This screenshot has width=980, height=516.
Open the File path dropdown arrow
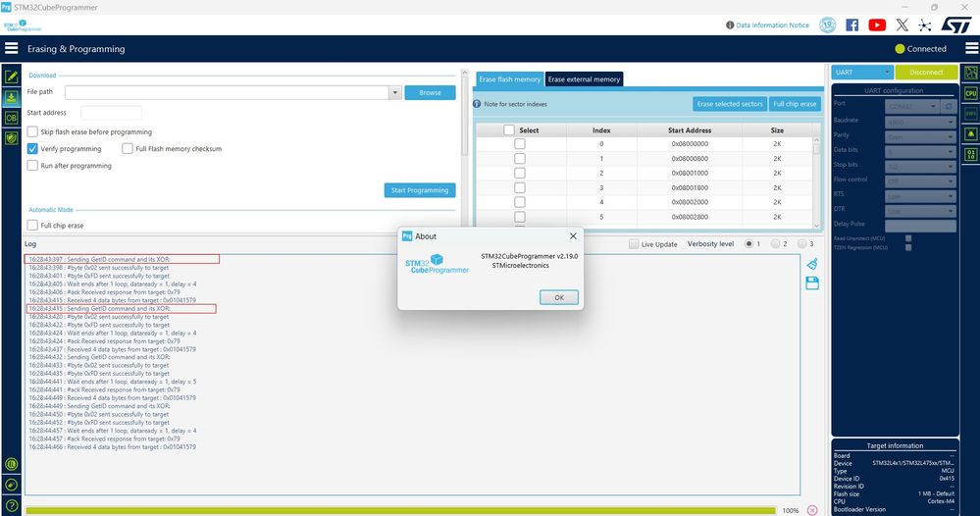[x=395, y=92]
